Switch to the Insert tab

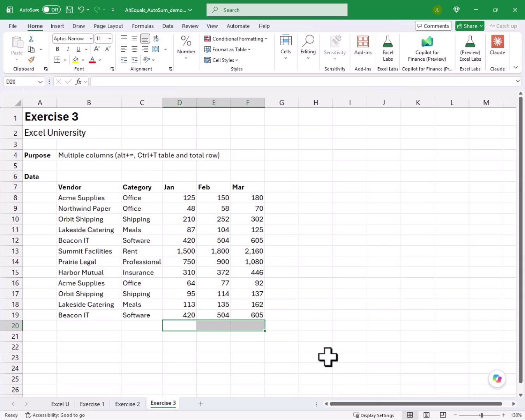pos(57,26)
